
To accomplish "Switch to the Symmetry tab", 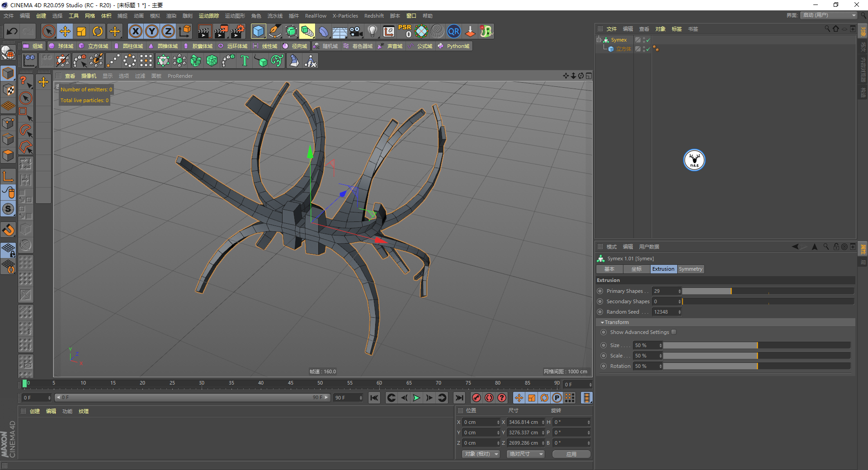I will tap(691, 269).
